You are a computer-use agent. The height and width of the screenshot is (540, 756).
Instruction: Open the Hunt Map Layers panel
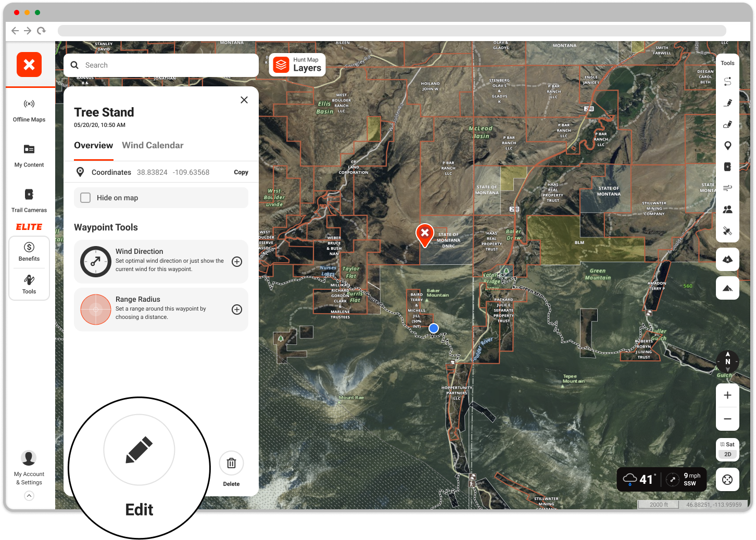pyautogui.click(x=297, y=65)
